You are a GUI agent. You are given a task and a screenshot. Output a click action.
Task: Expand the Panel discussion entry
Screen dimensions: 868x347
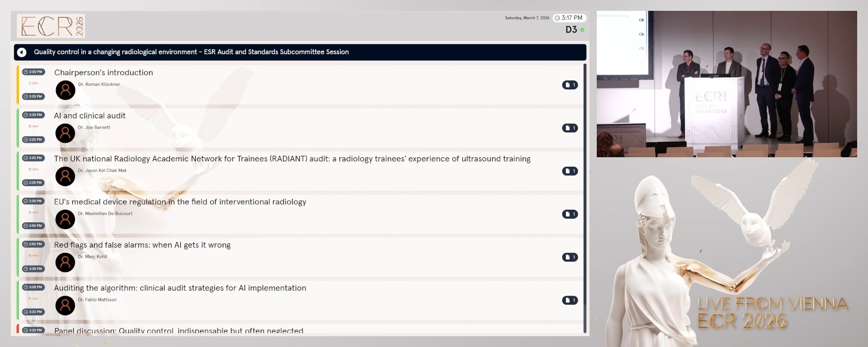179,330
